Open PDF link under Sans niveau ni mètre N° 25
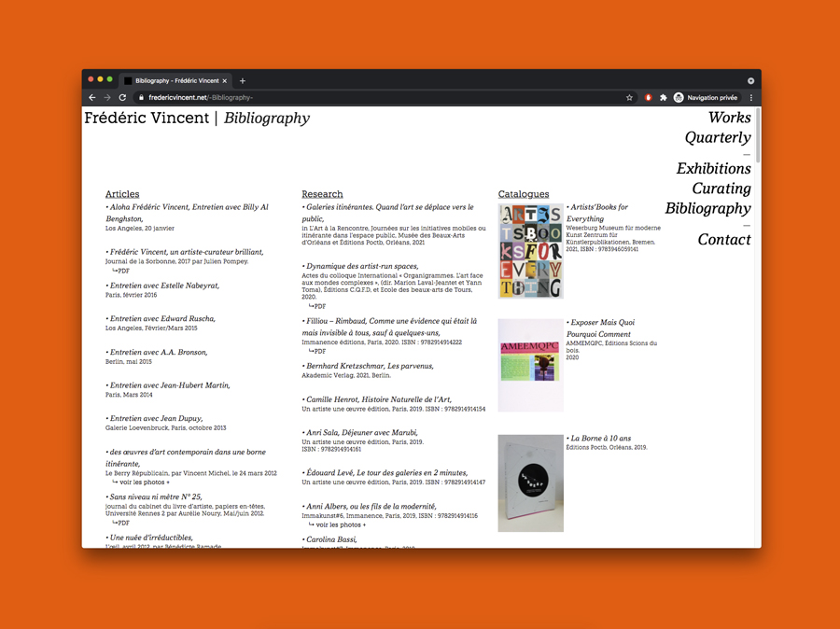The width and height of the screenshot is (840, 629). tap(121, 523)
